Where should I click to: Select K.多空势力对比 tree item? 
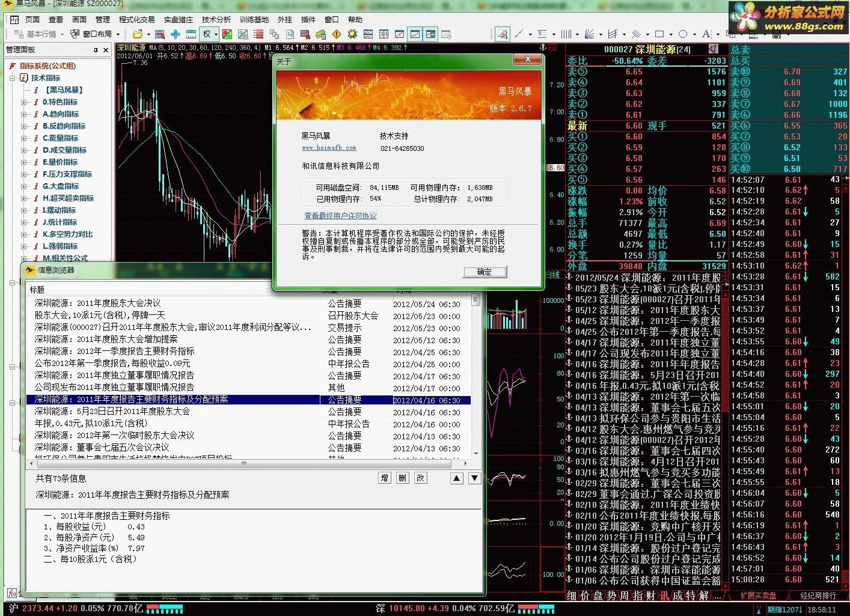pos(67,234)
